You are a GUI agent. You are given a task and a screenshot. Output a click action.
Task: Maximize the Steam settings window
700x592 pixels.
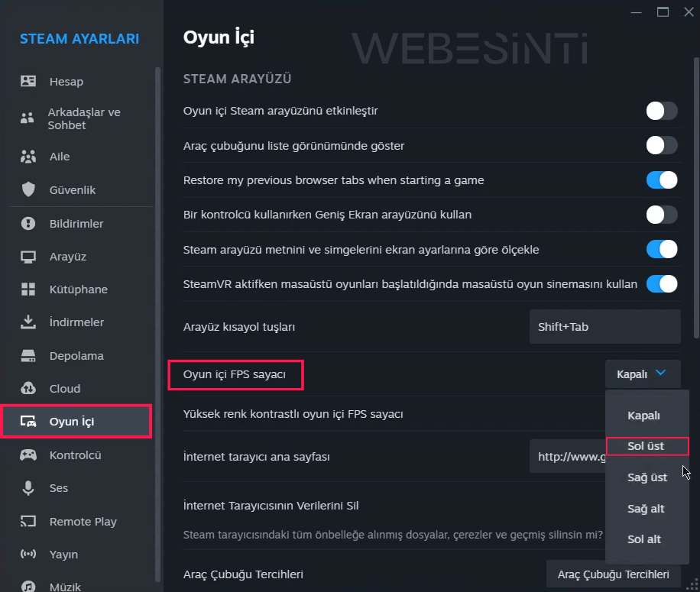tap(663, 12)
